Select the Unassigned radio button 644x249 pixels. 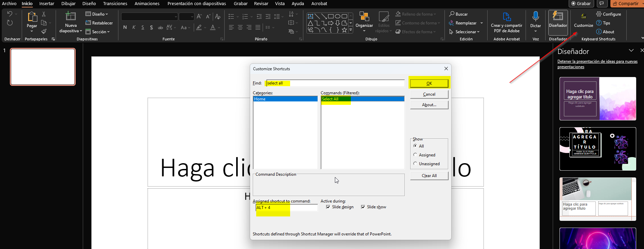pos(415,164)
